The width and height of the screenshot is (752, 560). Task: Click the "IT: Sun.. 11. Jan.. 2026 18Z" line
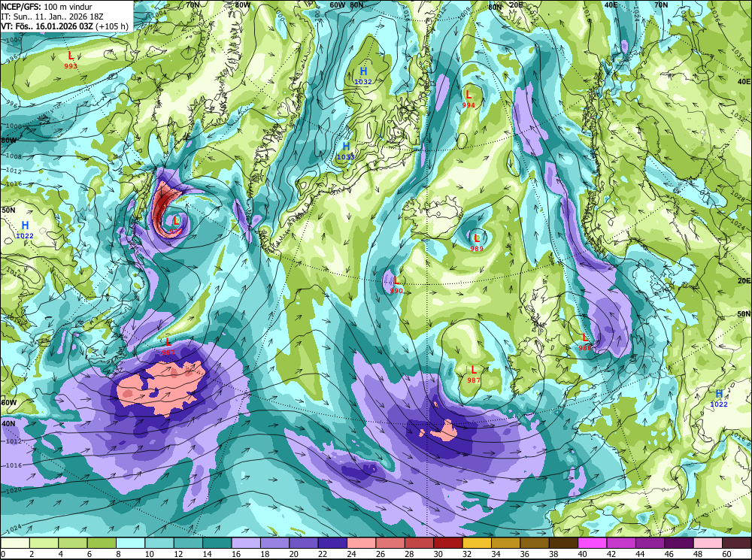point(53,17)
